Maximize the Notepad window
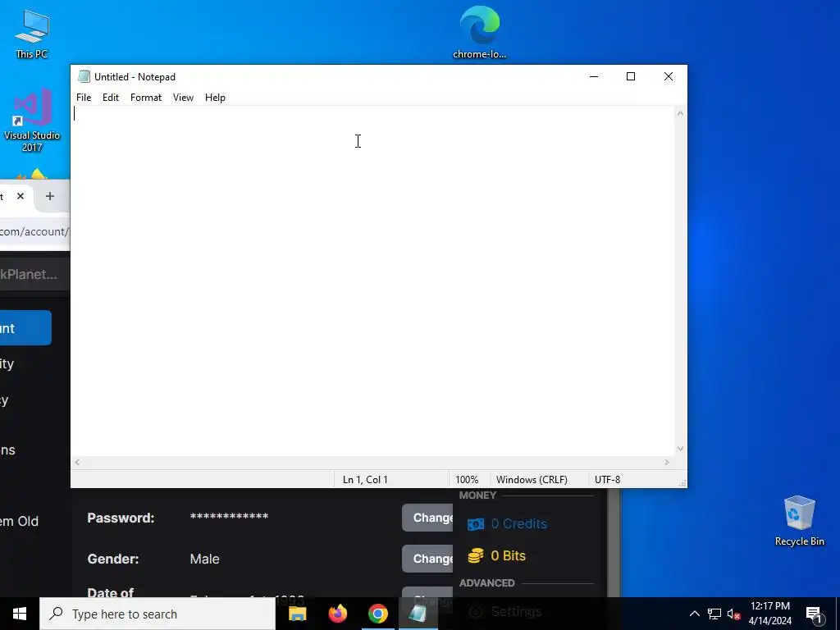 point(631,76)
